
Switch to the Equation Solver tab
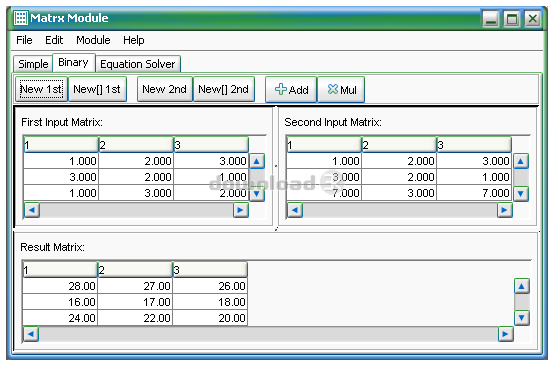(138, 64)
